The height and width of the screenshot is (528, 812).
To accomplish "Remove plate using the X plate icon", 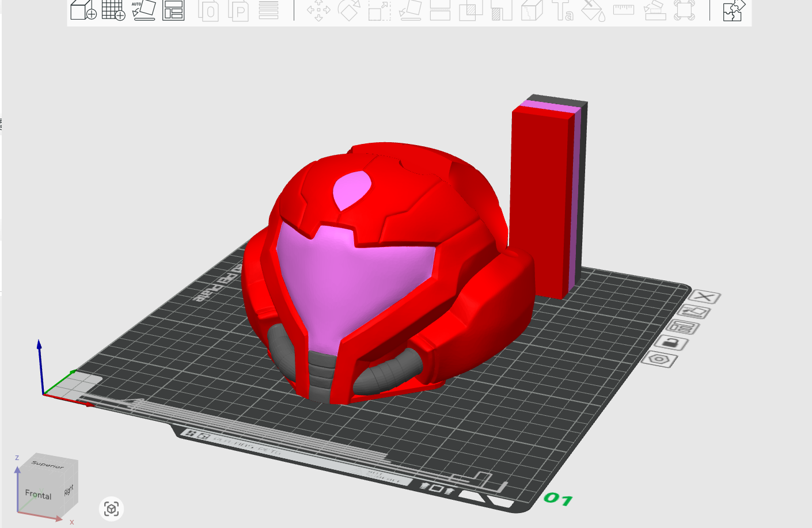I will [704, 297].
